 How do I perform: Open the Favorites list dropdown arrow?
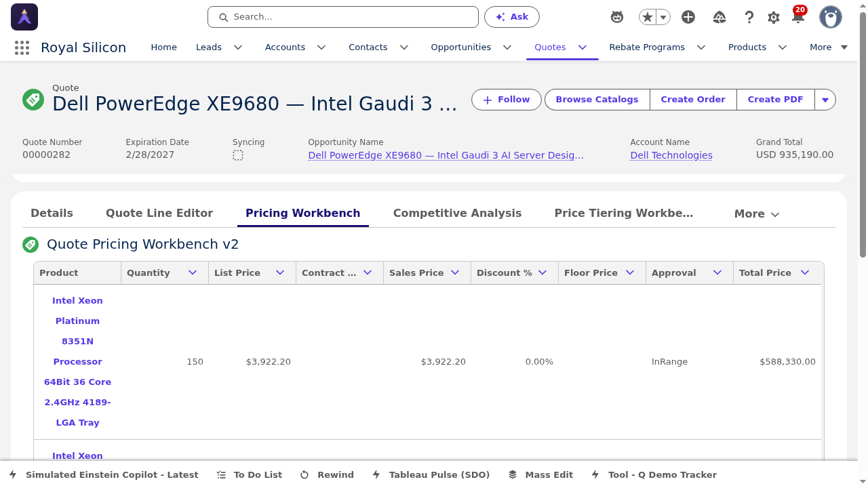pos(664,17)
